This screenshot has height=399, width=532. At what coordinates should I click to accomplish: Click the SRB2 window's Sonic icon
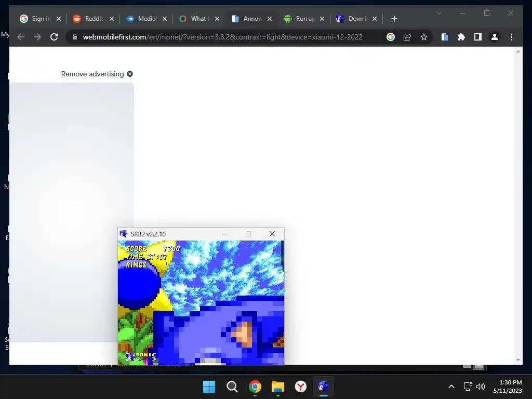[x=124, y=234]
